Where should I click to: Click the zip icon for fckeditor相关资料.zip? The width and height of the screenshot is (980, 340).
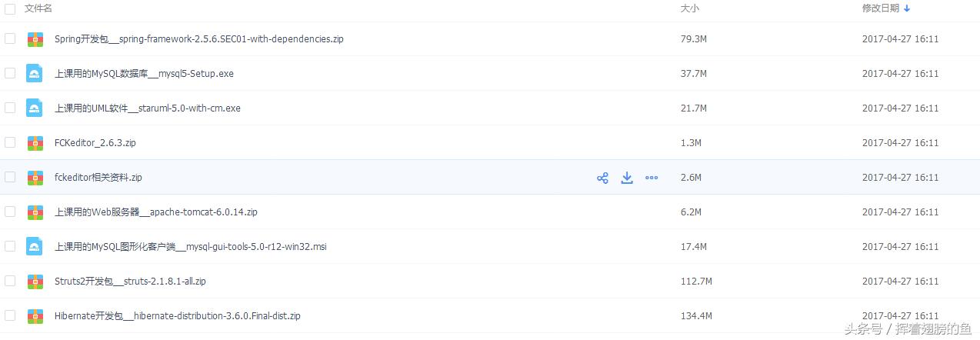coord(35,178)
